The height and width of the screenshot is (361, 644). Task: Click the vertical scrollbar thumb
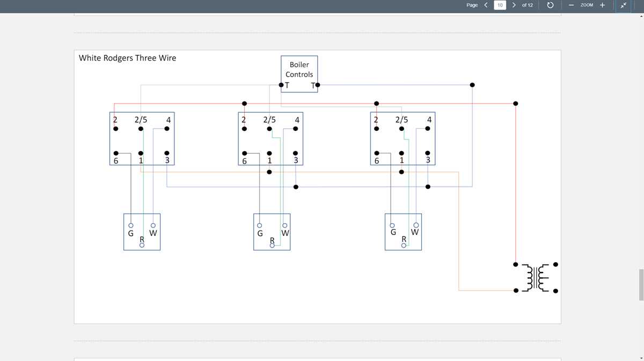(641, 285)
